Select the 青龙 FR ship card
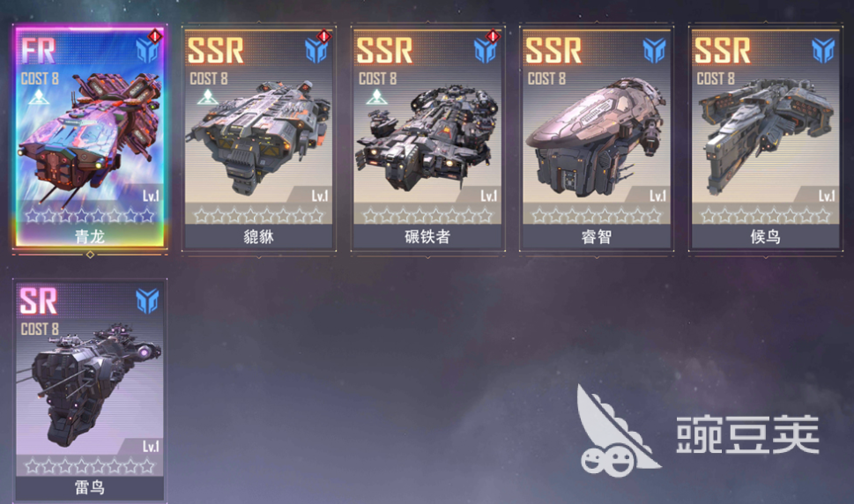 [x=90, y=138]
